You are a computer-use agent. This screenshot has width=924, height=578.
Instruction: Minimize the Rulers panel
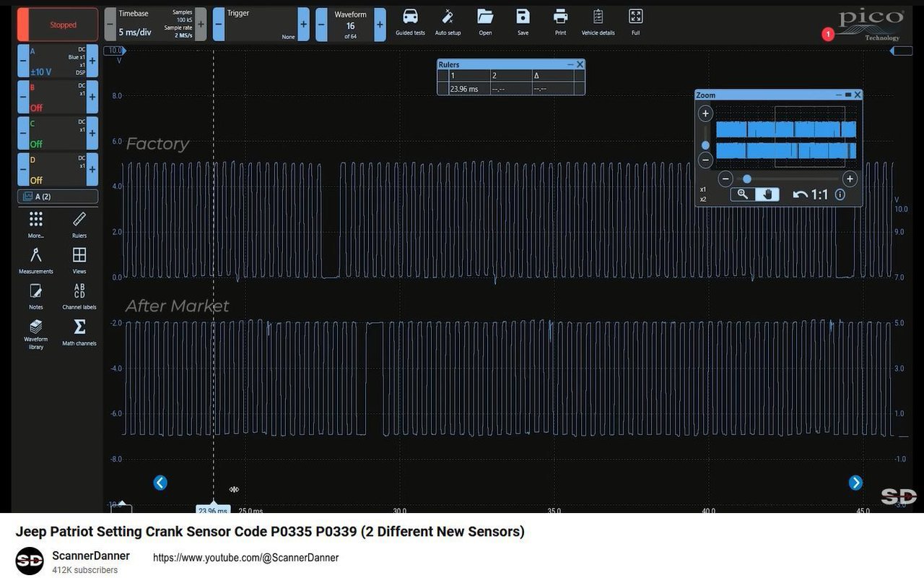point(570,64)
